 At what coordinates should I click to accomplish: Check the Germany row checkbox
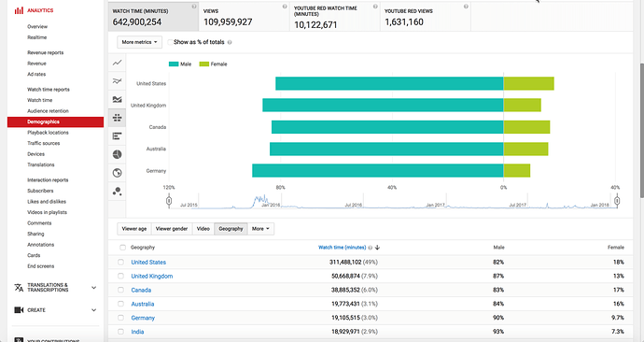click(x=120, y=318)
